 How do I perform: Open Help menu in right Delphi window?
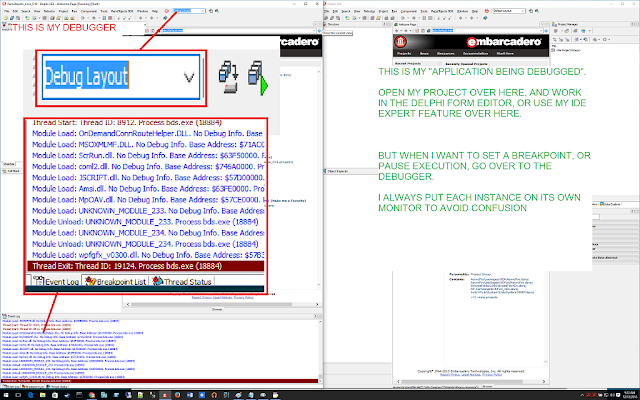(475, 11)
